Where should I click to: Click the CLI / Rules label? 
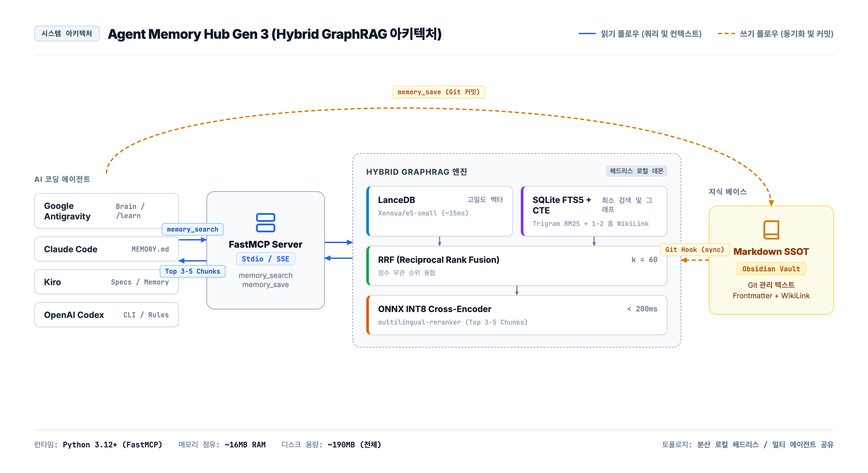[x=146, y=315]
